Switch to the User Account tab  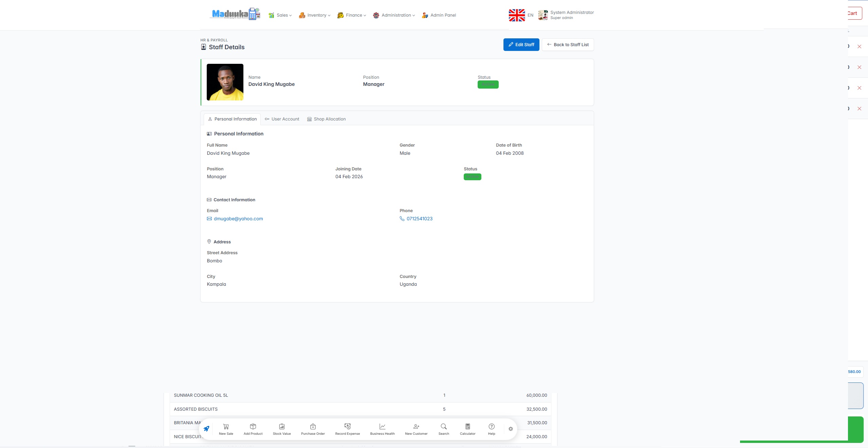coord(282,119)
